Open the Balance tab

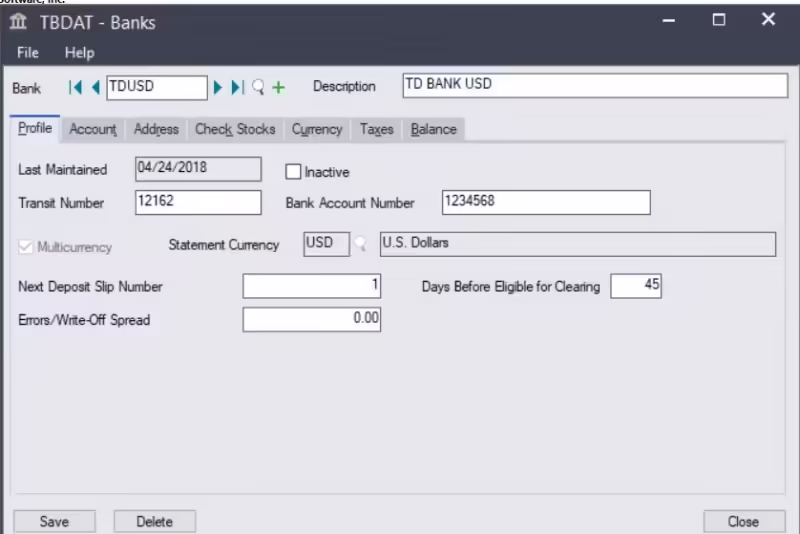tap(434, 129)
